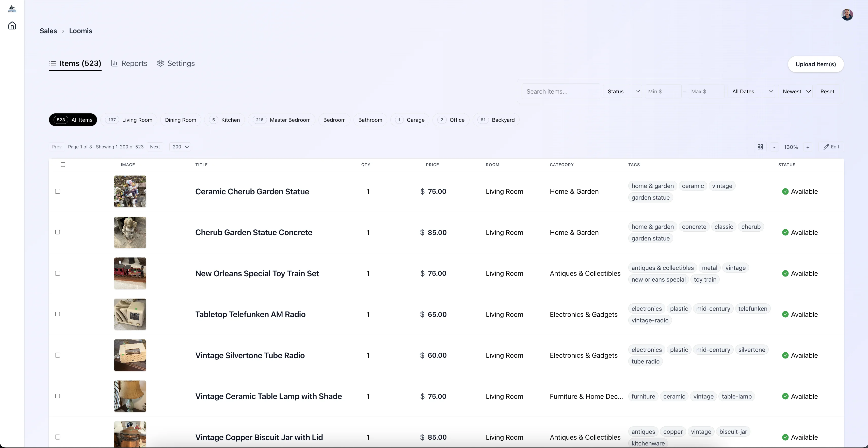Image resolution: width=868 pixels, height=448 pixels.
Task: Open the Settings tab
Action: pos(181,63)
